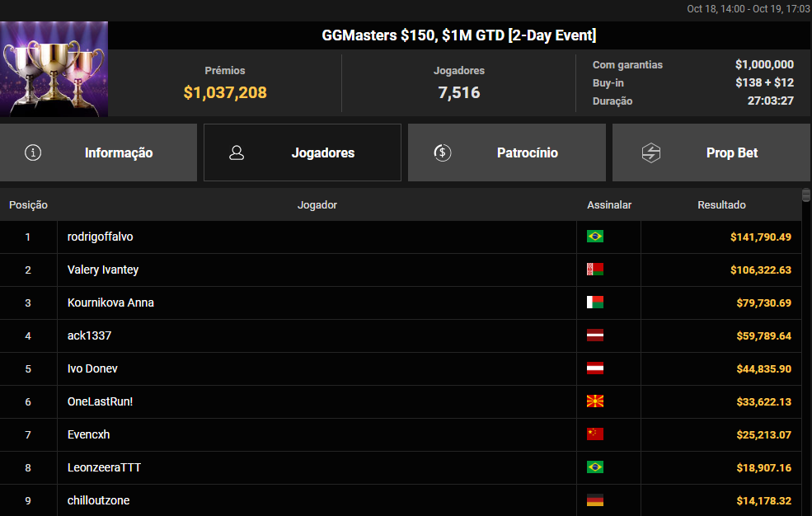The height and width of the screenshot is (516, 812).
Task: Select player ack1337
Action: coord(89,335)
